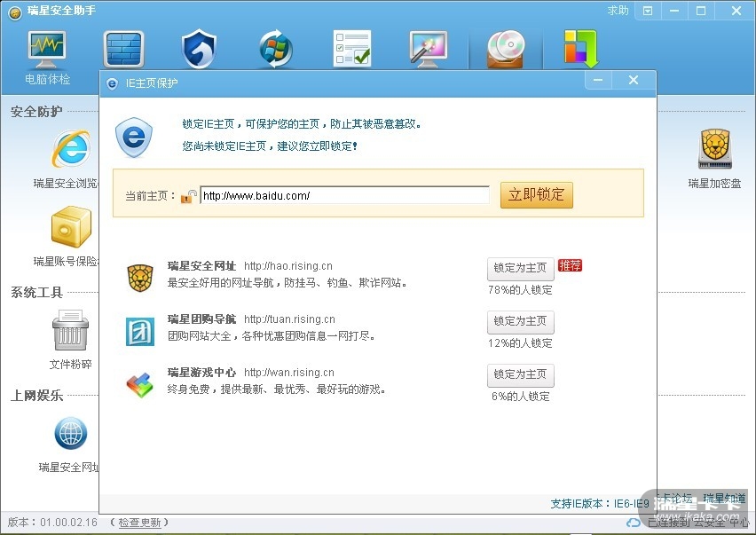
Task: Click the lion icon for 瑞星安全网址
Action: (140, 278)
